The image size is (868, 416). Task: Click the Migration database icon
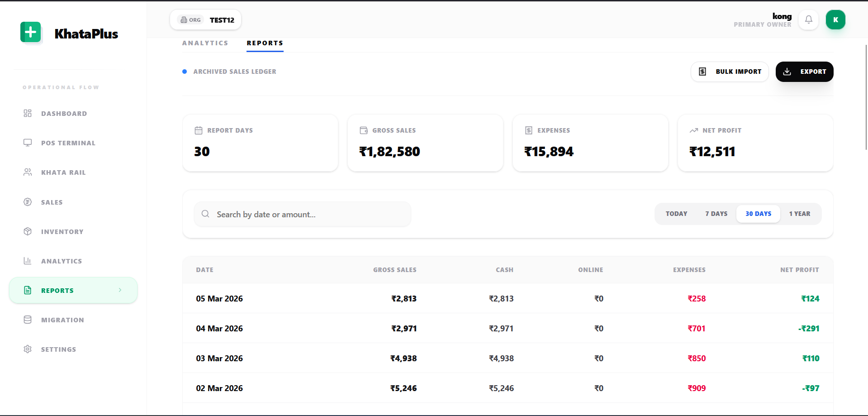tap(28, 320)
